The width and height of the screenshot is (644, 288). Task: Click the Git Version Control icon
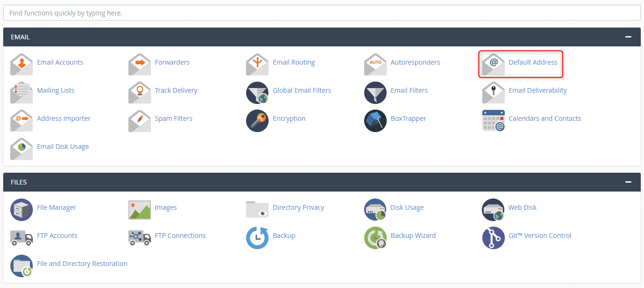point(493,237)
